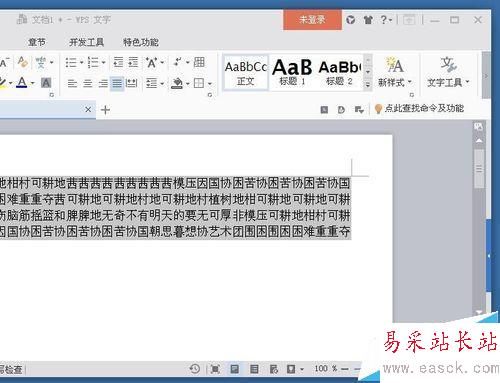Toggle justified alignment
The image size is (500, 383).
(x=117, y=83)
